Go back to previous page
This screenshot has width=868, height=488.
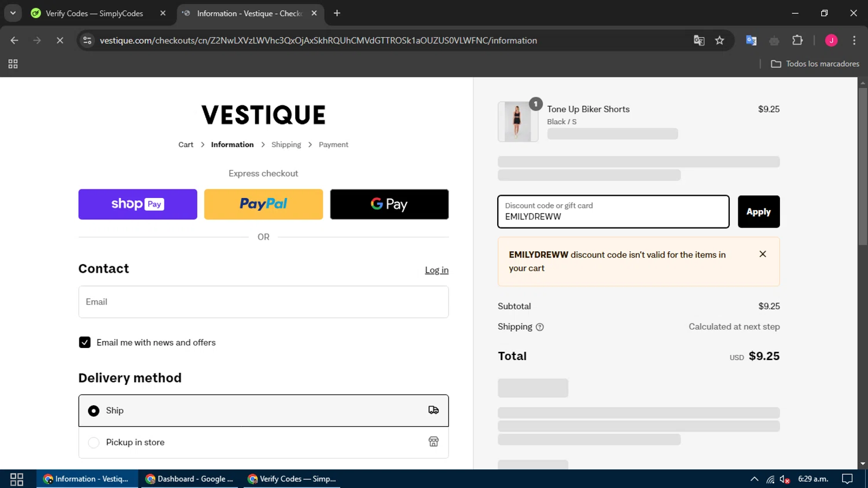14,41
